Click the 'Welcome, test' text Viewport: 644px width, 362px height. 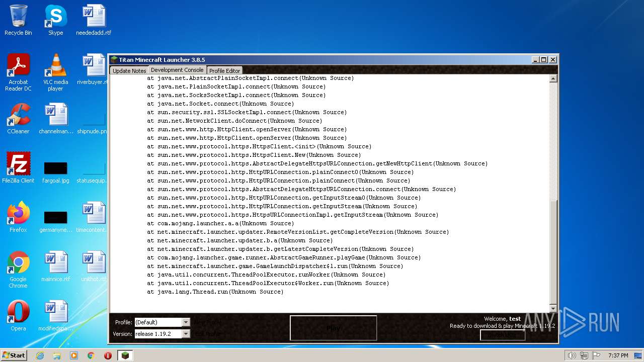503,319
